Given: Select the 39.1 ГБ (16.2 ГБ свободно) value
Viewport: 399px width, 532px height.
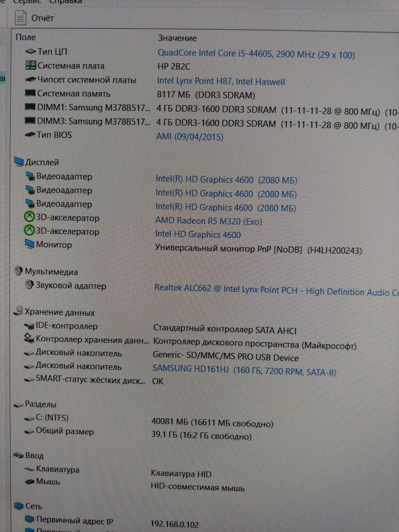Looking at the screenshot, I should (201, 435).
